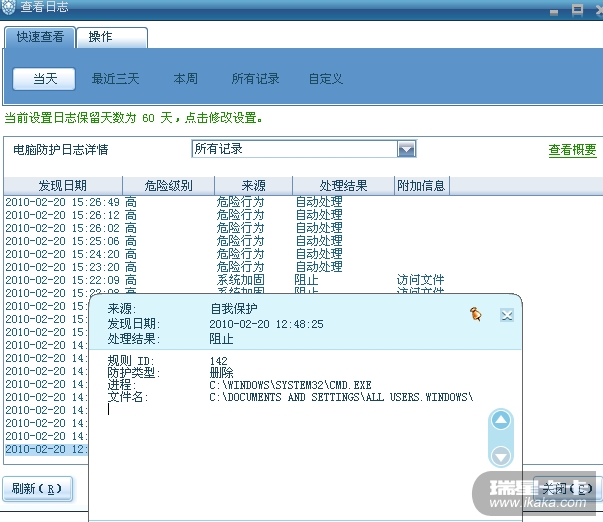Viewport: 603px width, 522px height.
Task: Select the 自定义 time filter
Action: pyautogui.click(x=326, y=79)
